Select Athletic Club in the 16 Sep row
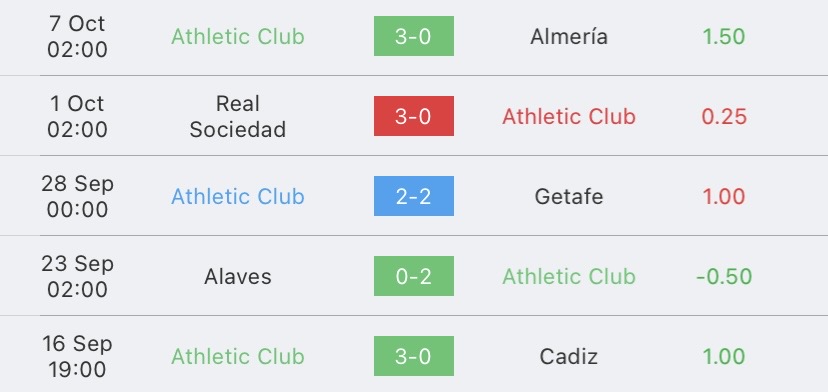 click(238, 357)
